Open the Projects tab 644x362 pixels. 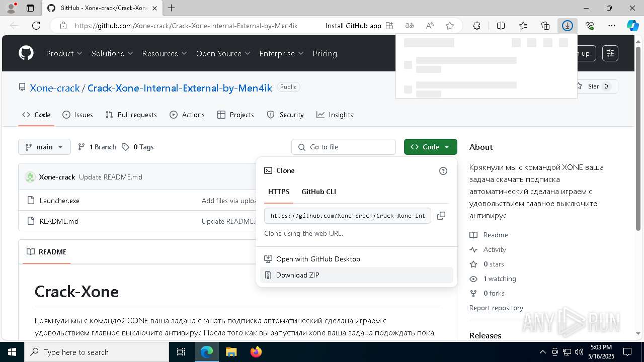pos(235,115)
